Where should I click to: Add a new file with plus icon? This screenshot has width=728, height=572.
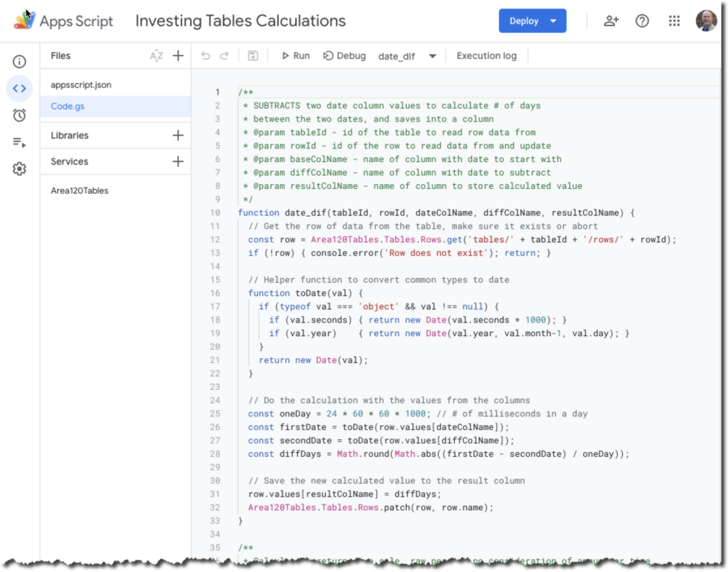pyautogui.click(x=178, y=56)
